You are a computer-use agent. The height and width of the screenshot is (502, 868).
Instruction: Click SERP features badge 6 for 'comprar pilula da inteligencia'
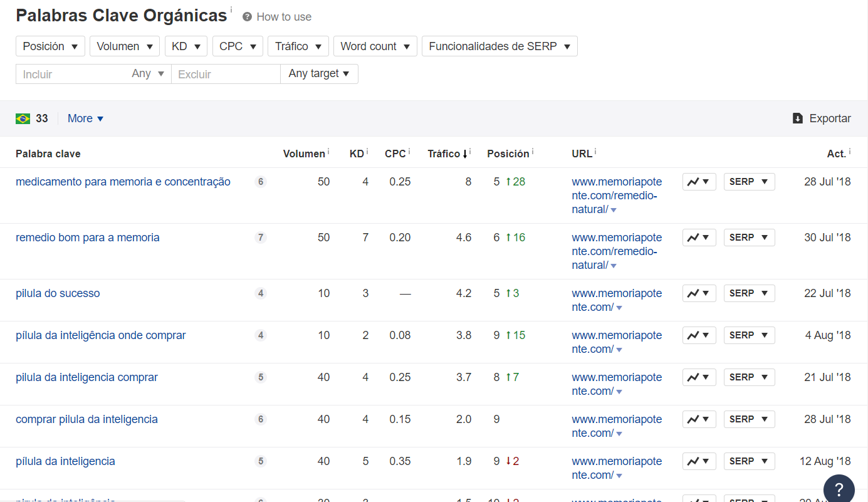coord(261,419)
